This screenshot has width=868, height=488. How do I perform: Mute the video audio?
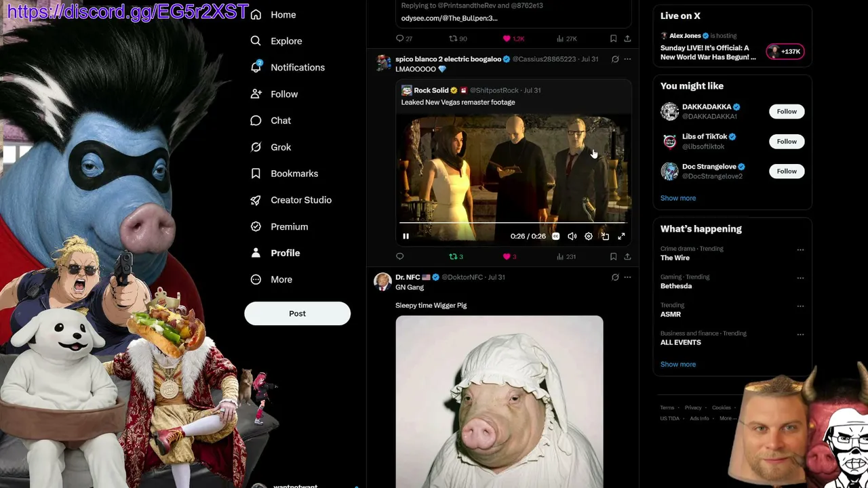[572, 237]
